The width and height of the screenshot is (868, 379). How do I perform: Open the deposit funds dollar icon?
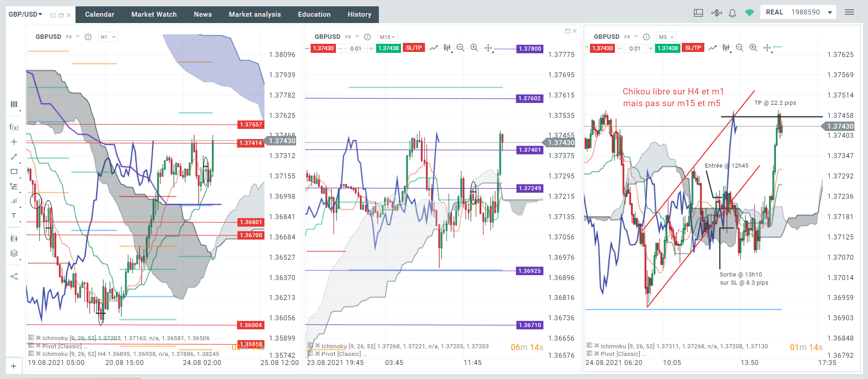point(716,13)
